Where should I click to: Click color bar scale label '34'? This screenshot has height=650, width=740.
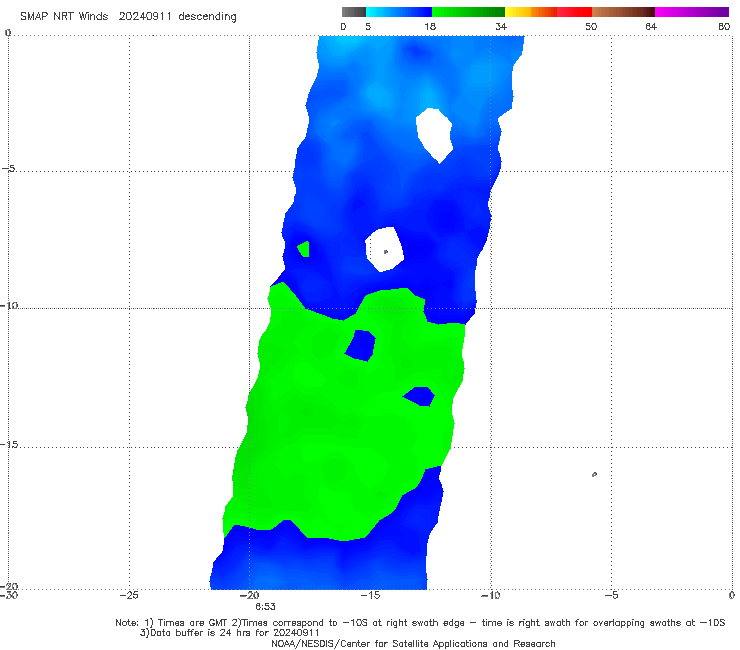coord(501,27)
